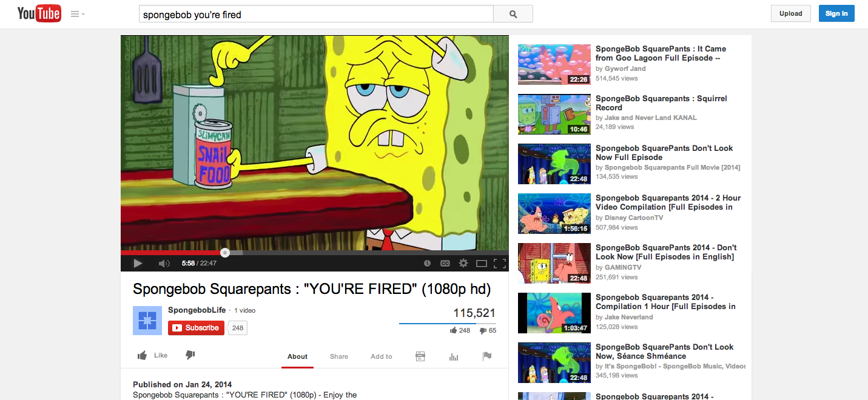The image size is (868, 400).
Task: Open the Add to tab
Action: point(382,356)
